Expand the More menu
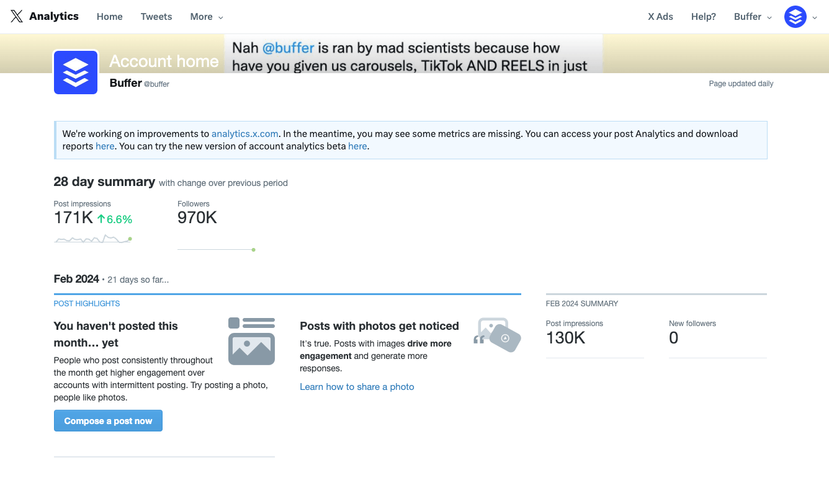The height and width of the screenshot is (504, 829). click(x=207, y=17)
